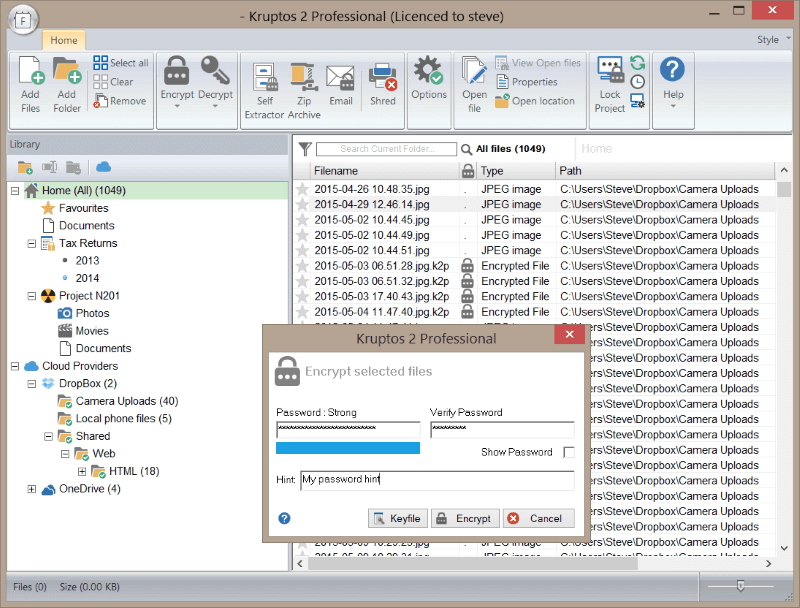Enable the Show Password checkbox

pyautogui.click(x=568, y=452)
